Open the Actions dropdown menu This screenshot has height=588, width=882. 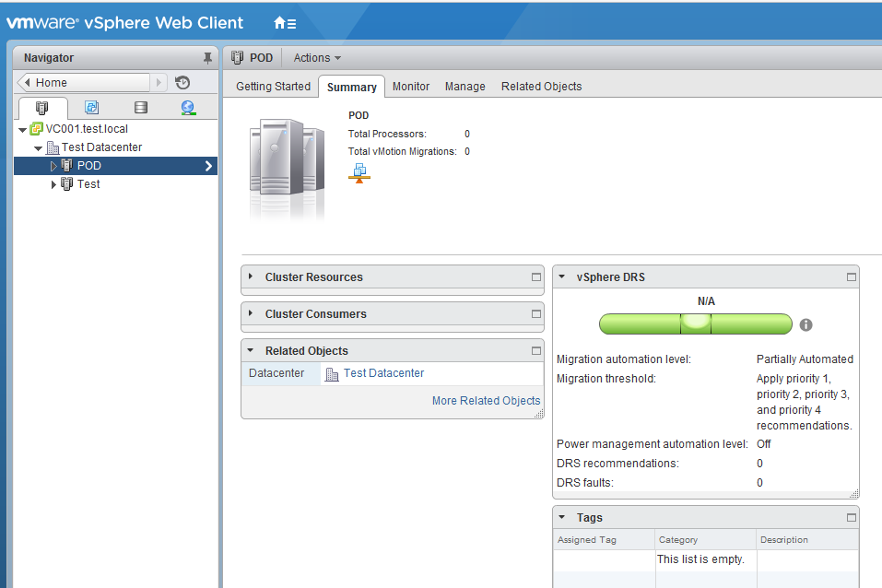(x=316, y=57)
